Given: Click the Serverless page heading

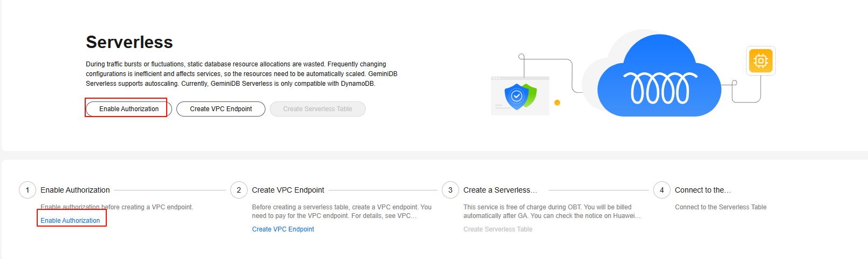Looking at the screenshot, I should pos(129,42).
